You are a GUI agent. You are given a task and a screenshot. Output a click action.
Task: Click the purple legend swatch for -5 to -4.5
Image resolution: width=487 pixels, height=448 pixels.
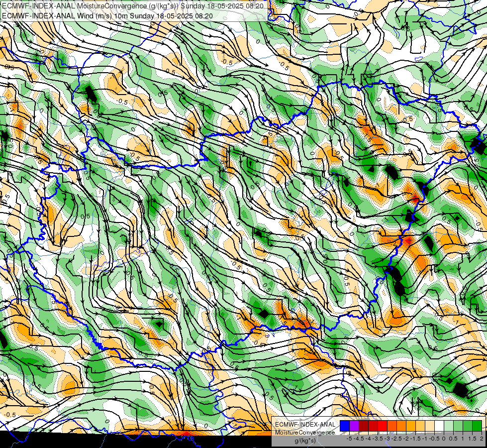point(354,426)
